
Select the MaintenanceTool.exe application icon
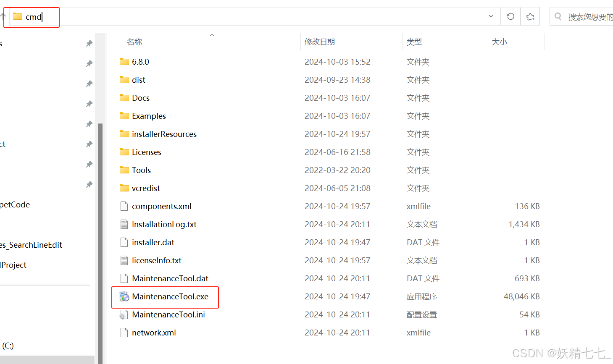point(124,296)
